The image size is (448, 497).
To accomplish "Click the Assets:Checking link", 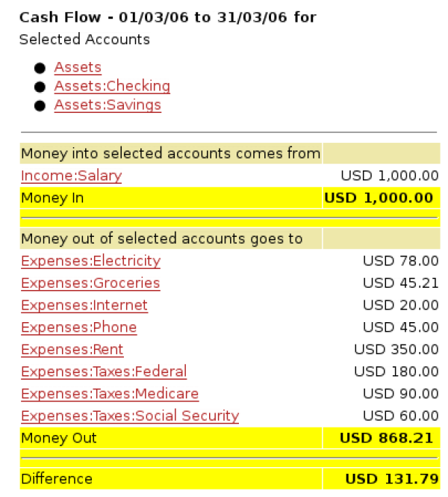I will [112, 87].
